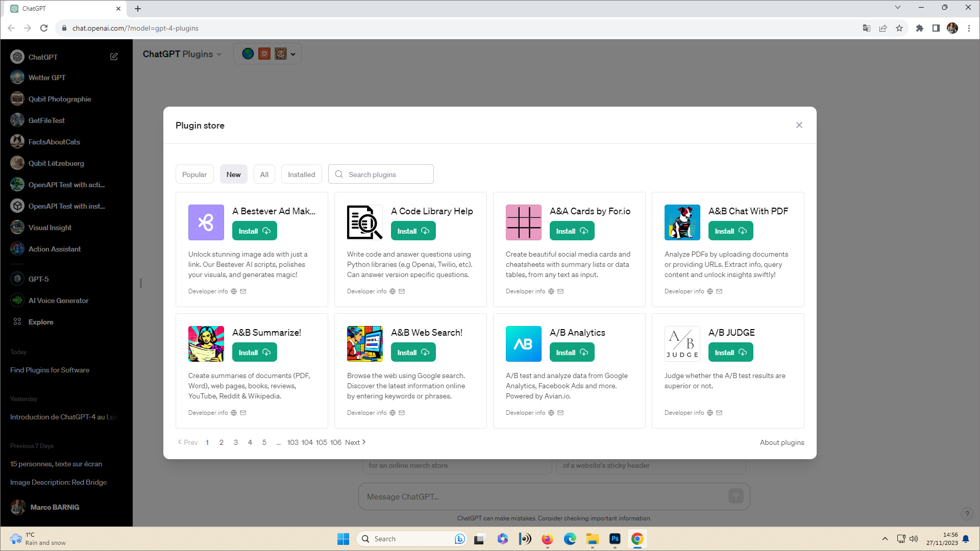Viewport: 980px width, 551px height.
Task: Open email icon for A/B Analytics developer
Action: tap(560, 413)
